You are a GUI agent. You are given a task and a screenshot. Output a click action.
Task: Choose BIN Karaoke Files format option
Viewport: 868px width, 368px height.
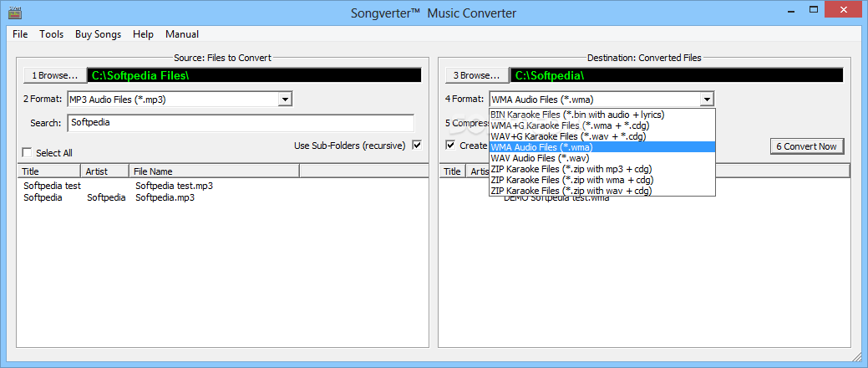[x=602, y=115]
